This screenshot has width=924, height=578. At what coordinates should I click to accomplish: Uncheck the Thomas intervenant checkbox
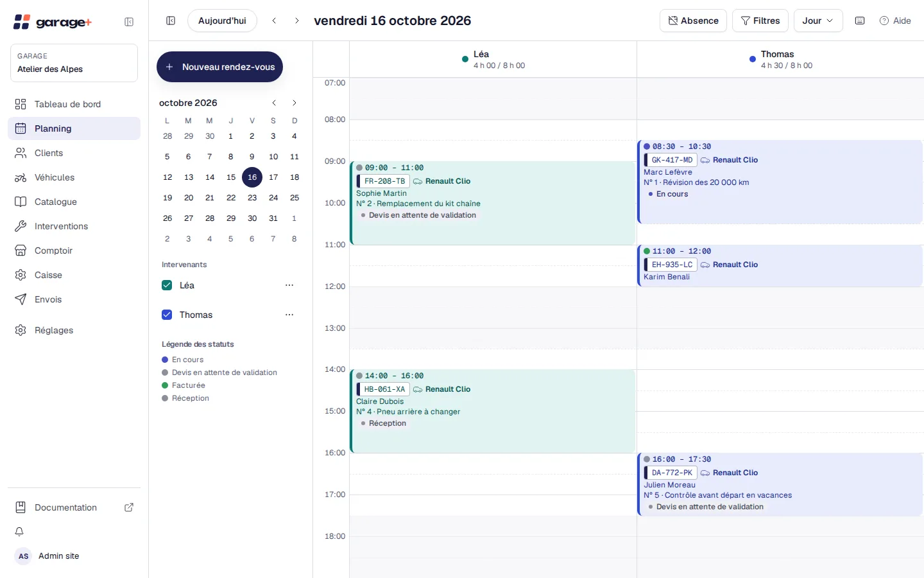pyautogui.click(x=167, y=315)
